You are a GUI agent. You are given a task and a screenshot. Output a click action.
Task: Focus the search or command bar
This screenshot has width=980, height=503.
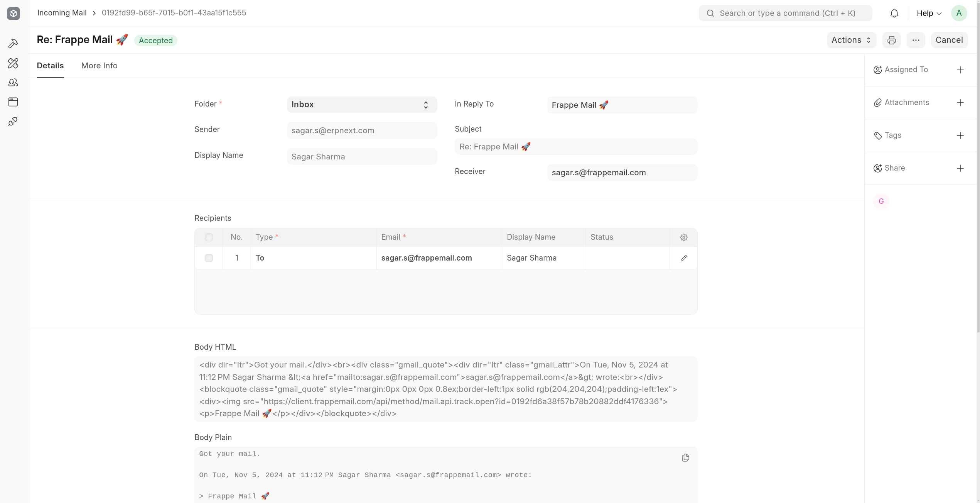coord(785,13)
